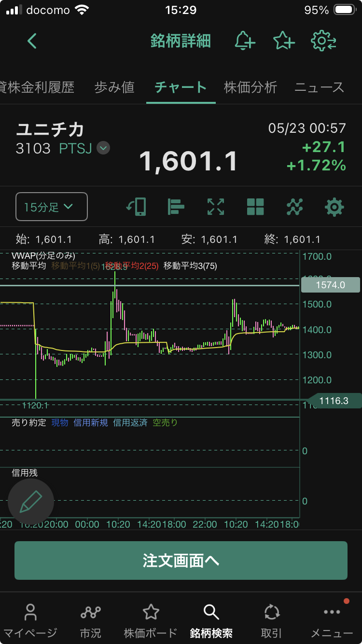Open 取引 trading in bottom navigation
This screenshot has height=644, width=362.
pyautogui.click(x=272, y=620)
